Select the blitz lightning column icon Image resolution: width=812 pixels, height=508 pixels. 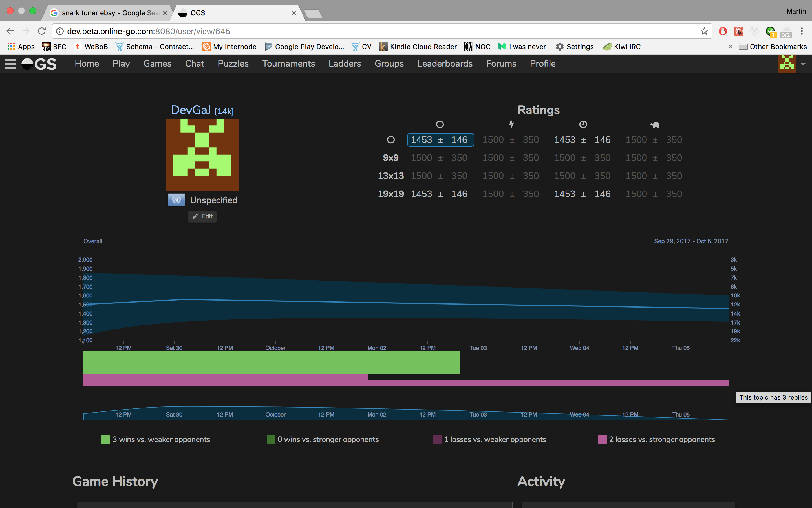coord(511,124)
